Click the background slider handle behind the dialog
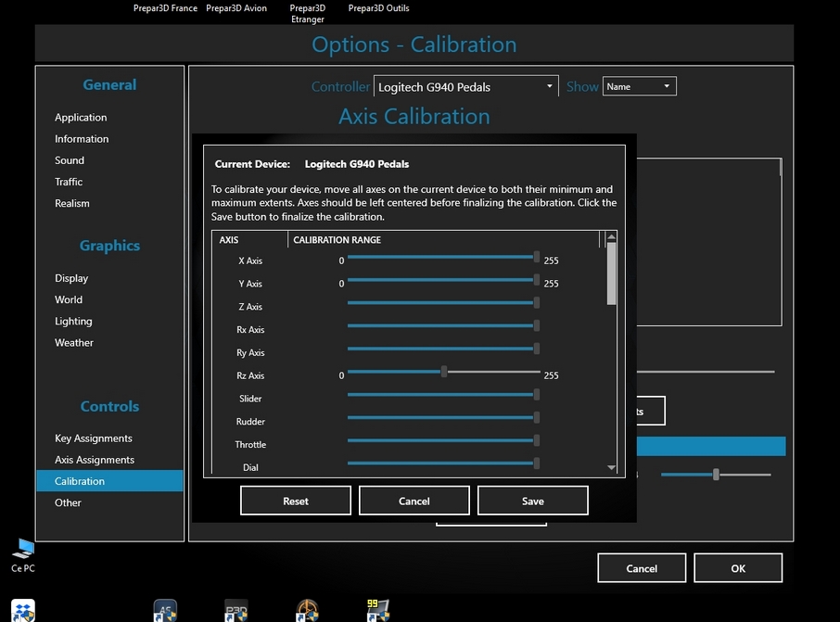This screenshot has width=840, height=622. [x=716, y=474]
